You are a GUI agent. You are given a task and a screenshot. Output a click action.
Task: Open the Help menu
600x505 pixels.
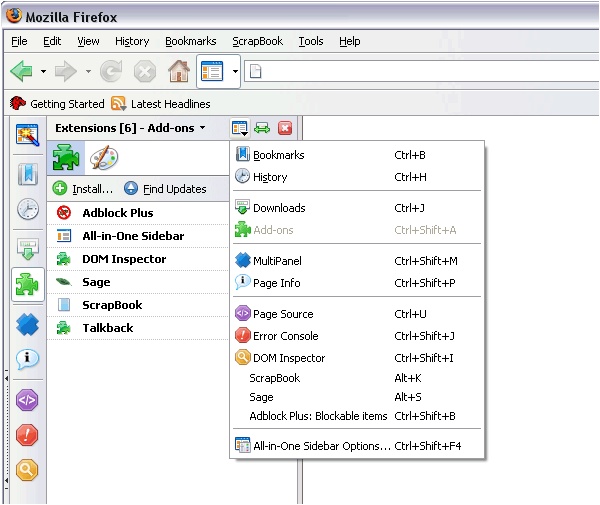[349, 41]
